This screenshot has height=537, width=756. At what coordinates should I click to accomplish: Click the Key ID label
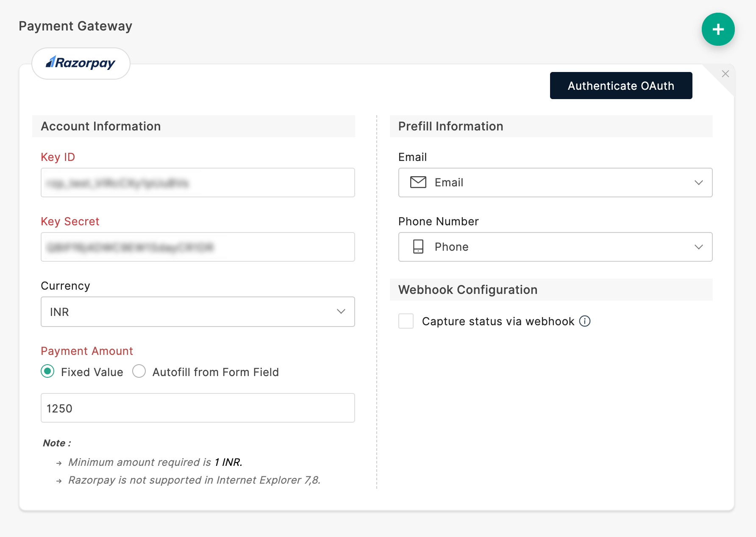(58, 157)
